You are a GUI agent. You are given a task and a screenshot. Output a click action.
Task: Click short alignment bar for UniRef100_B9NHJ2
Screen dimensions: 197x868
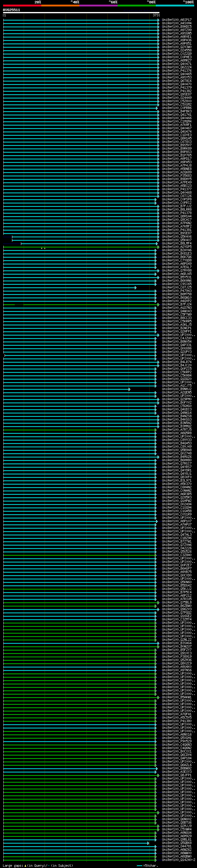67,389
